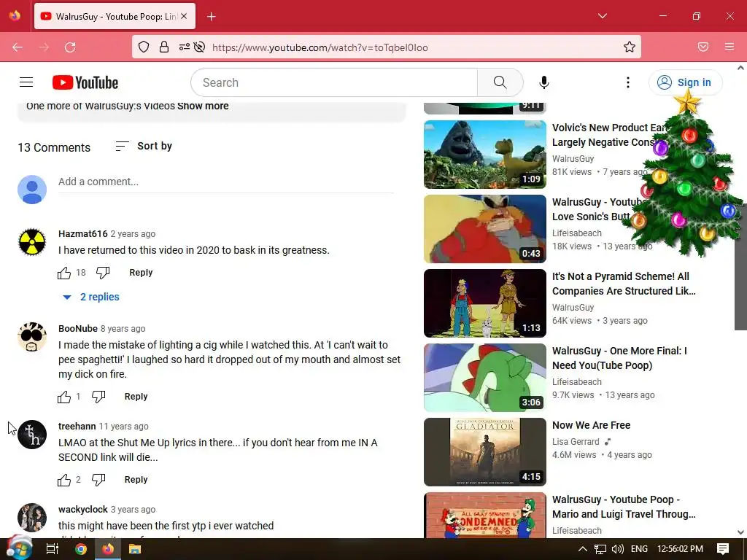
Task: Open YouTube settings three-dot menu
Action: click(628, 82)
